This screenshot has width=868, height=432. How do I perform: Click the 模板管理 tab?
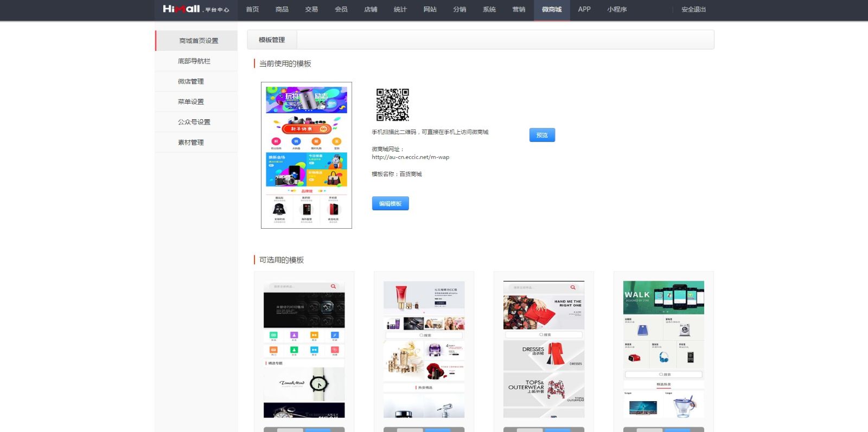[272, 40]
